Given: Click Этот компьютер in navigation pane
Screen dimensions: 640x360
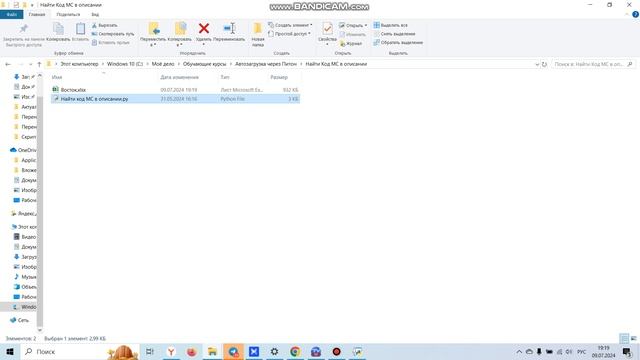Looking at the screenshot, I should tap(24, 227).
